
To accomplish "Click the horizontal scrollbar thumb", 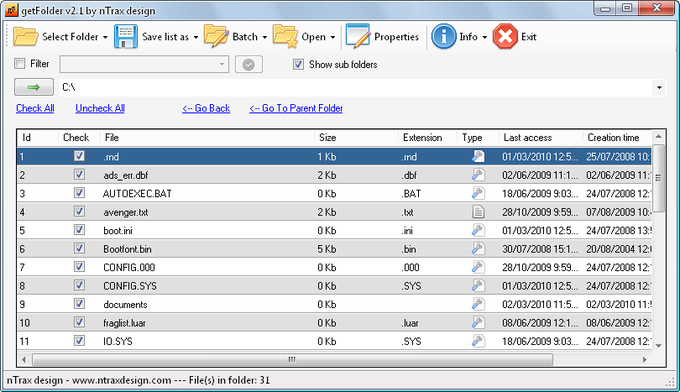I will pos(292,359).
